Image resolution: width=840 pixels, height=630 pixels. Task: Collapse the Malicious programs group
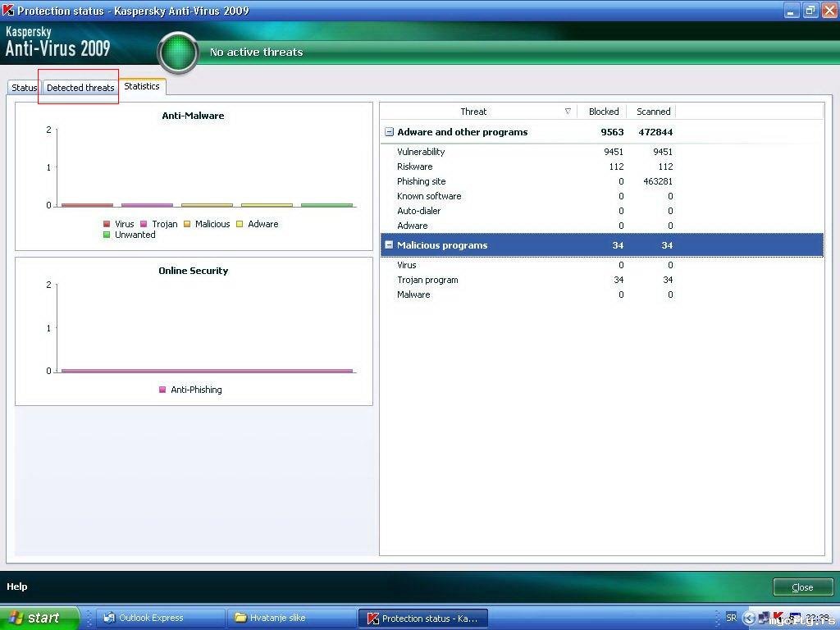coord(390,245)
